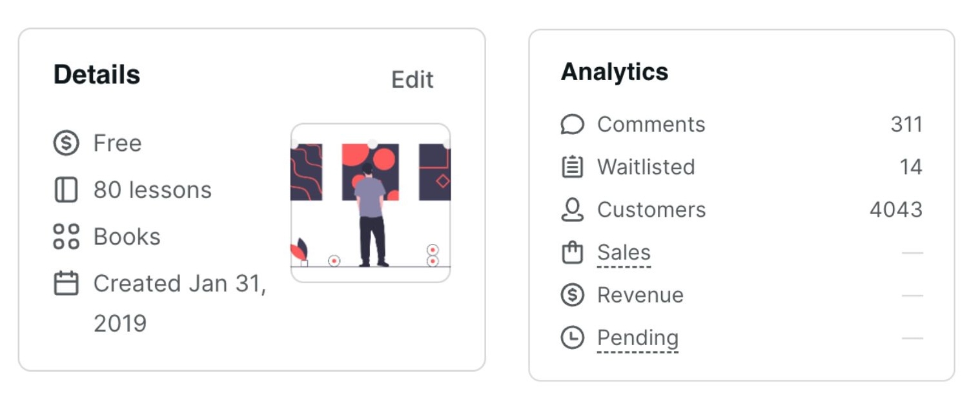980x398 pixels.
Task: Click the underlined Pending label
Action: (637, 337)
